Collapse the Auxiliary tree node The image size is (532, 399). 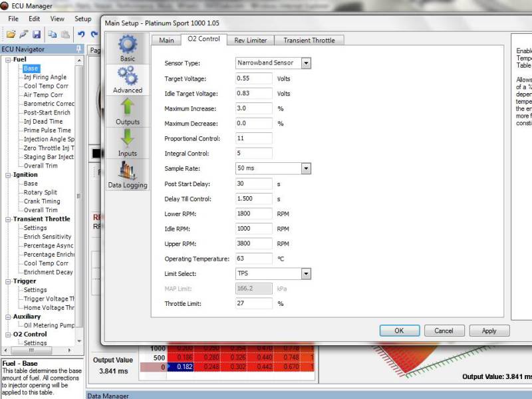tap(8, 317)
